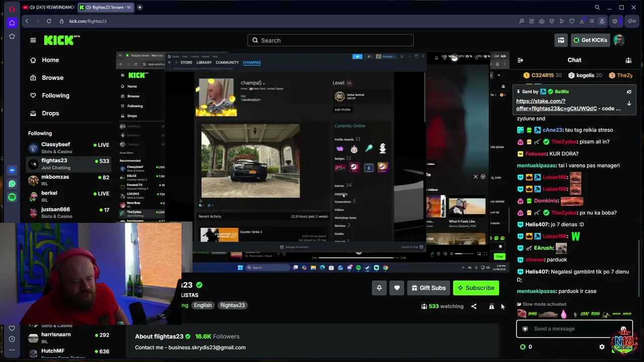Click the Kick logo
The image size is (644, 362).
62,40
